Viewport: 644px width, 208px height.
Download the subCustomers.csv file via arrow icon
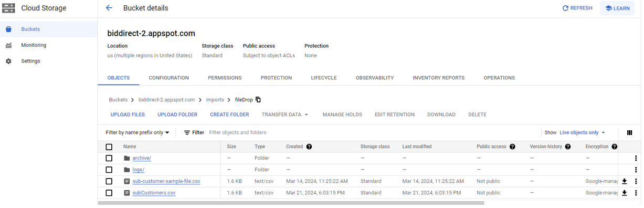pyautogui.click(x=625, y=193)
